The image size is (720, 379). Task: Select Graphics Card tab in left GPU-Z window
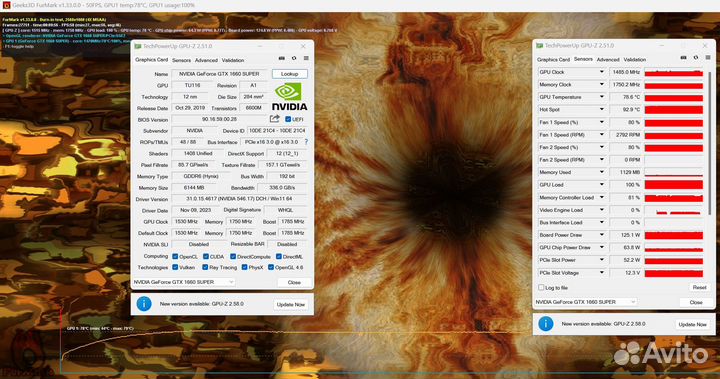click(152, 60)
